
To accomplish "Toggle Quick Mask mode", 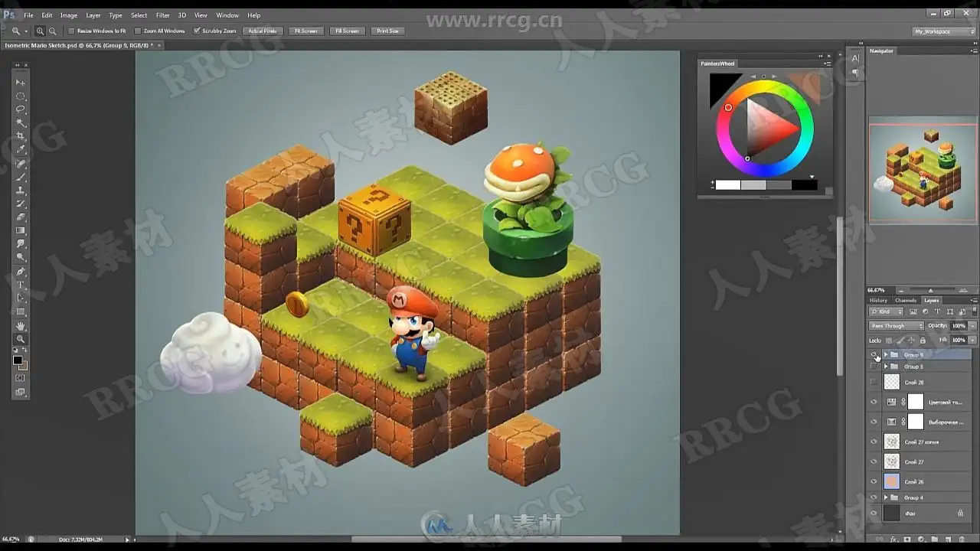I will 21,378.
